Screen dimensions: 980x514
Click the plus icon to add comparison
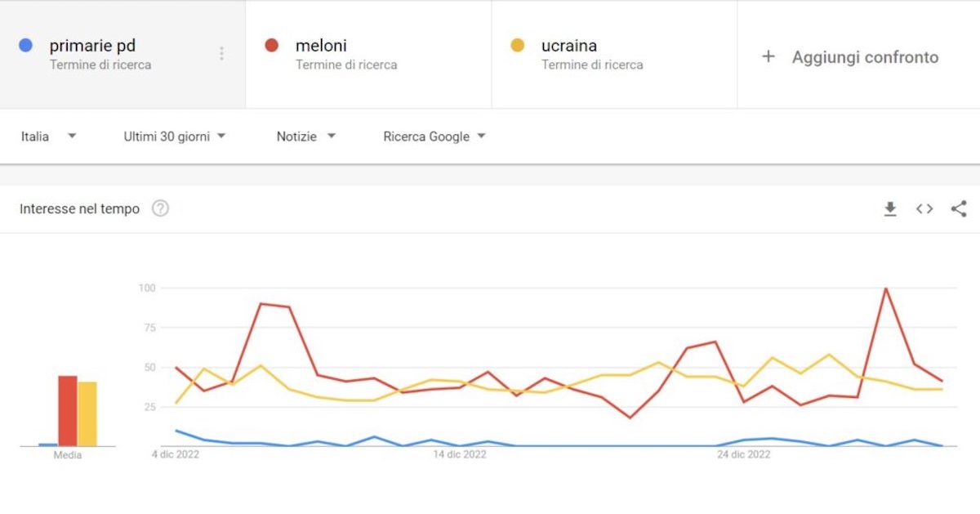point(768,57)
